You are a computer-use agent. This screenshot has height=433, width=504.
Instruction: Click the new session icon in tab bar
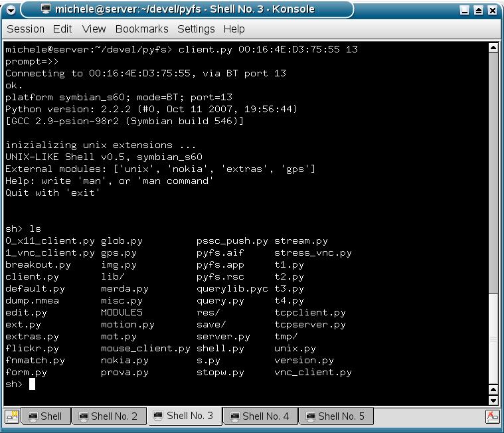(12, 416)
